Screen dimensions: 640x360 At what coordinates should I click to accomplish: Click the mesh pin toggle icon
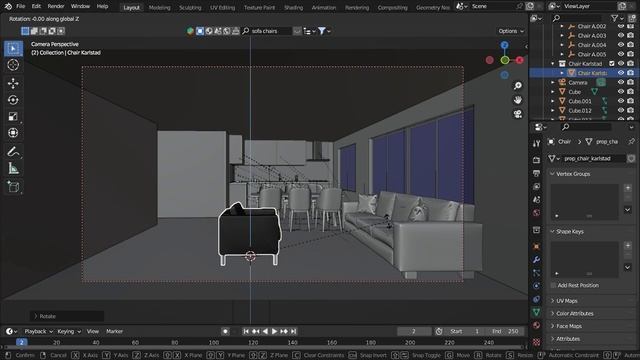click(x=631, y=142)
